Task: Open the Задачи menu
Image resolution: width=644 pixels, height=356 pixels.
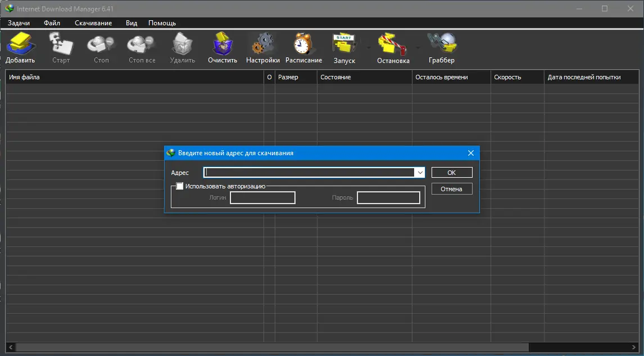Action: (19, 23)
